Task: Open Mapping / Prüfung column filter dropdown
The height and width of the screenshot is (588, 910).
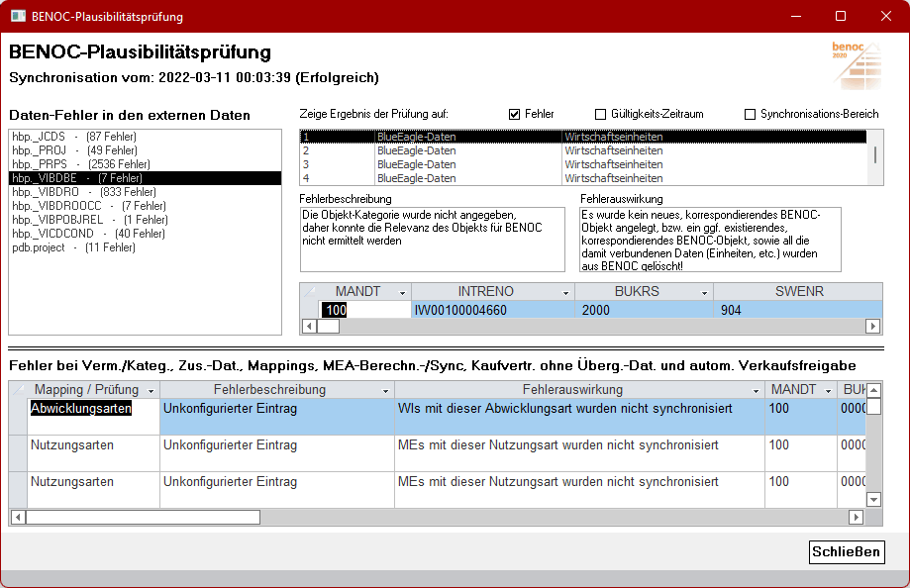Action: [x=151, y=390]
